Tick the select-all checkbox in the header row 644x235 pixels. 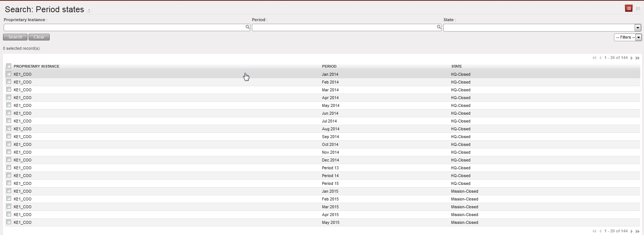pos(9,66)
